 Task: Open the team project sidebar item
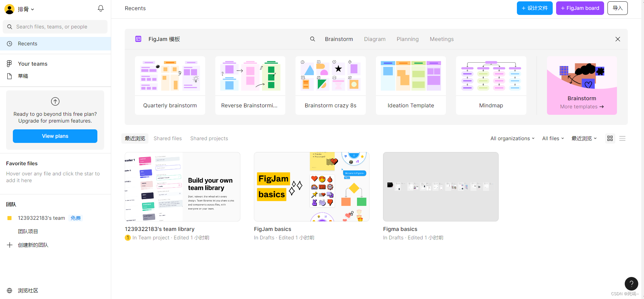tap(28, 231)
